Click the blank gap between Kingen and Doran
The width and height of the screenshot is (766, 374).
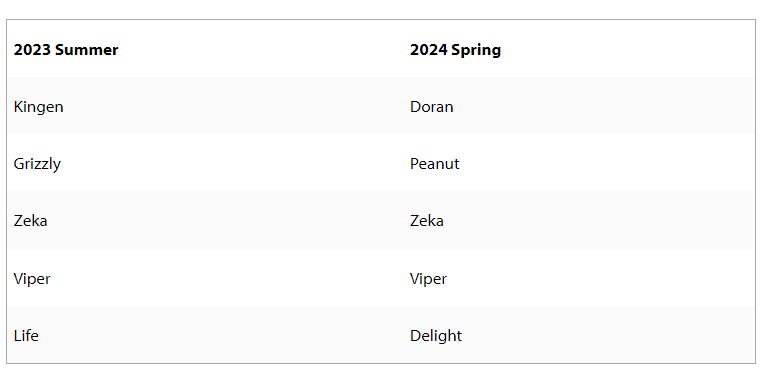(236, 107)
